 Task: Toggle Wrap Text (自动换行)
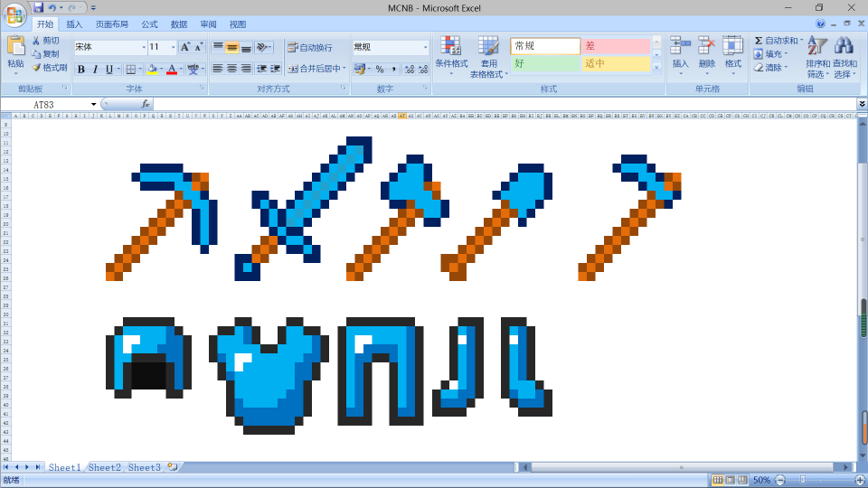coord(310,48)
